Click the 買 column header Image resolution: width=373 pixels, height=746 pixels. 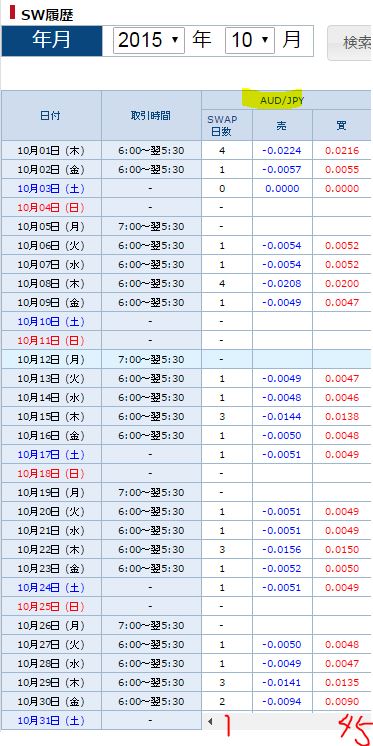(x=342, y=126)
